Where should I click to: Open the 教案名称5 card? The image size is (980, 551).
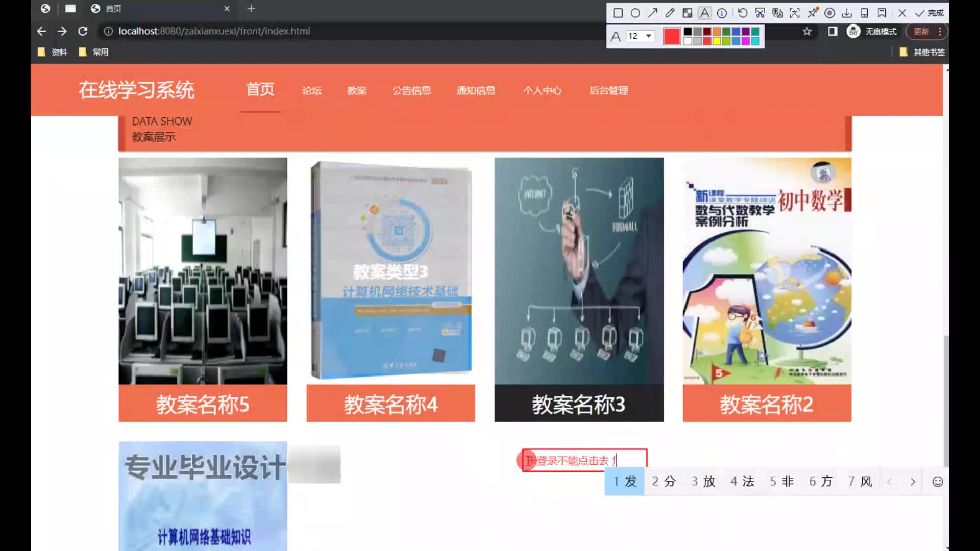tap(203, 290)
